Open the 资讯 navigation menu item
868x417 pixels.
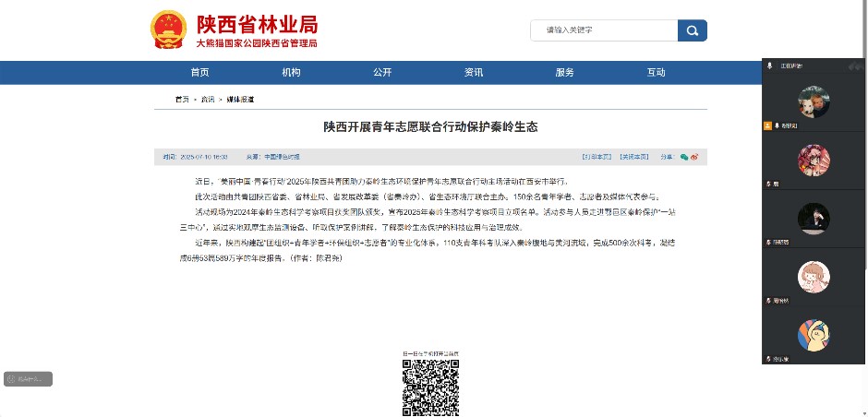click(474, 72)
